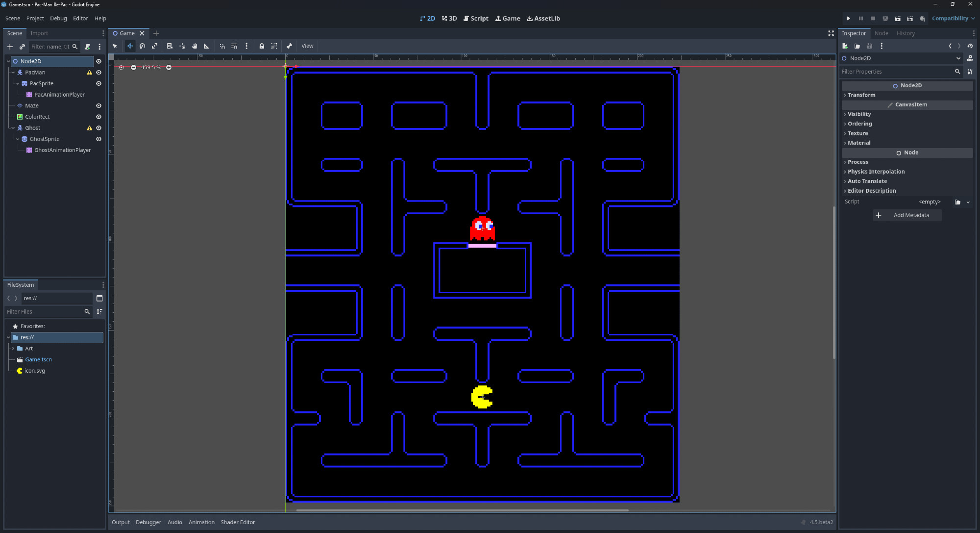980x533 pixels.
Task: Click the Add Metadata button
Action: tap(907, 215)
